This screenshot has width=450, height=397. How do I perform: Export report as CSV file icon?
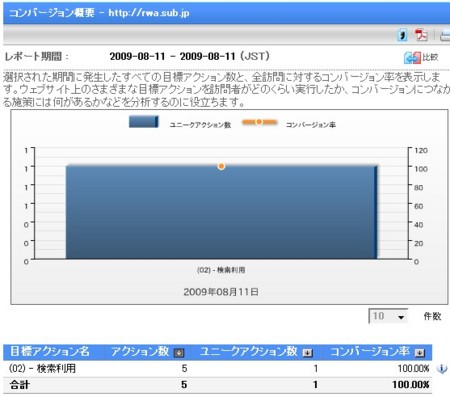pyautogui.click(x=403, y=35)
